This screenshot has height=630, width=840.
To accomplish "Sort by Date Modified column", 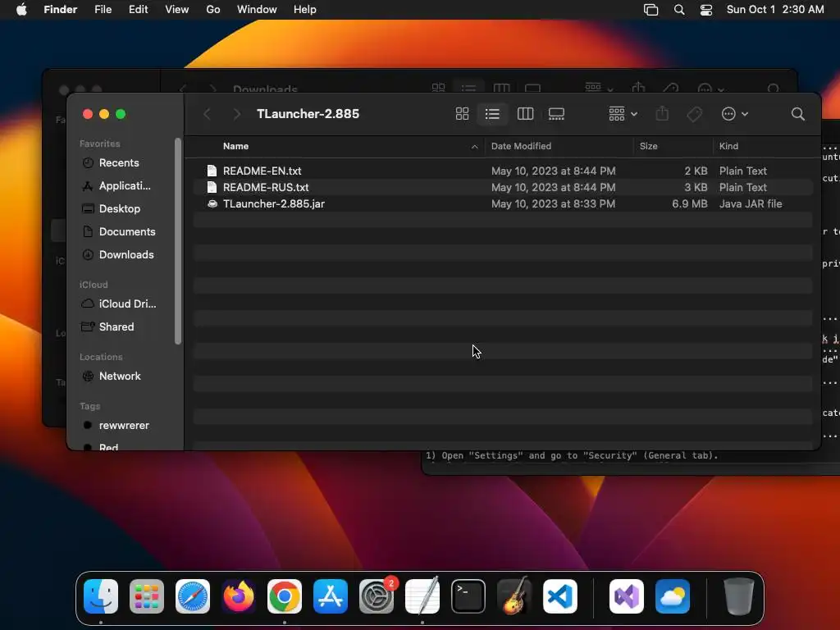I will pos(521,146).
